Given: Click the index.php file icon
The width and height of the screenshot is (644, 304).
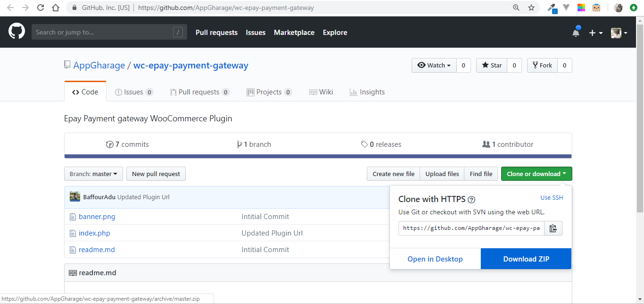Looking at the screenshot, I should click(73, 233).
